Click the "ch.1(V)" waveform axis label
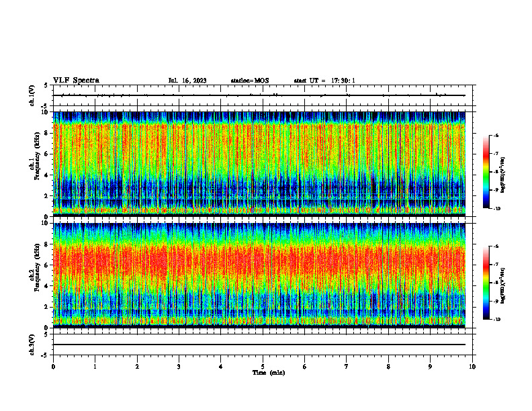 coord(32,95)
